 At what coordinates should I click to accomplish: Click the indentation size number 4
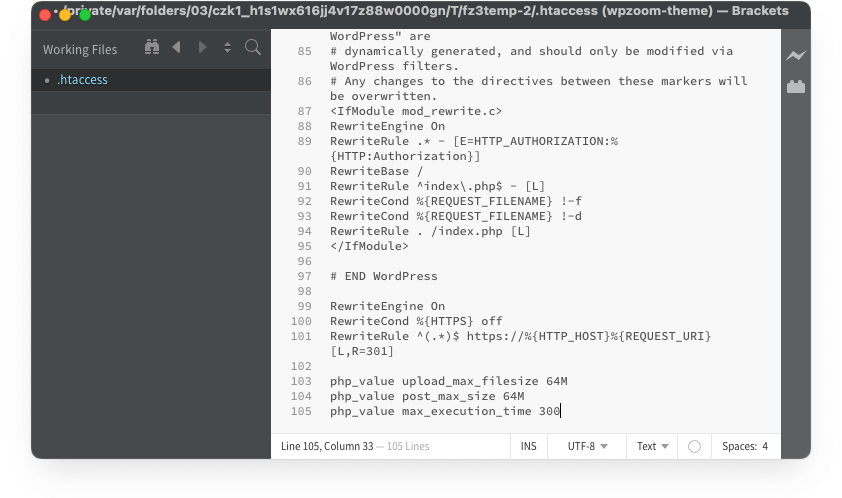click(x=765, y=447)
